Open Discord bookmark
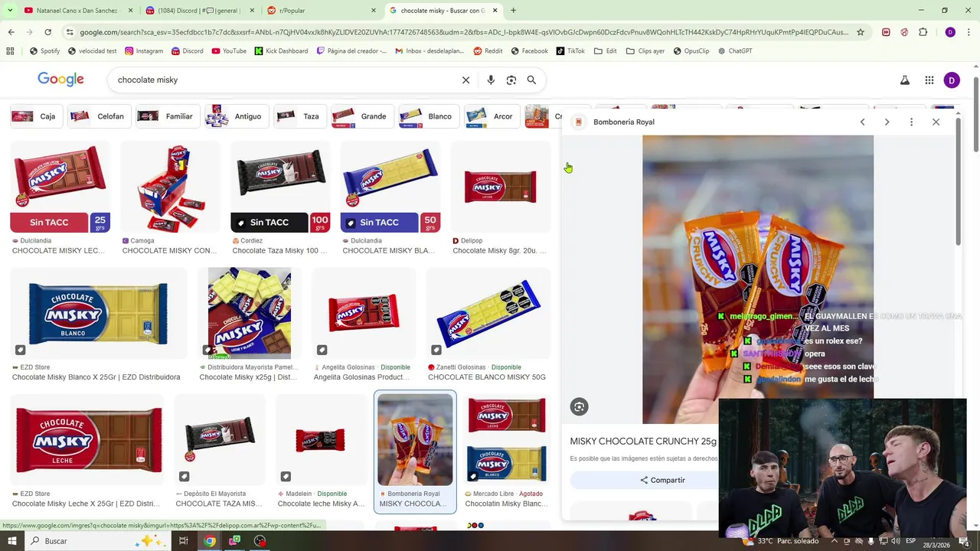The image size is (980, 551). 188,51
